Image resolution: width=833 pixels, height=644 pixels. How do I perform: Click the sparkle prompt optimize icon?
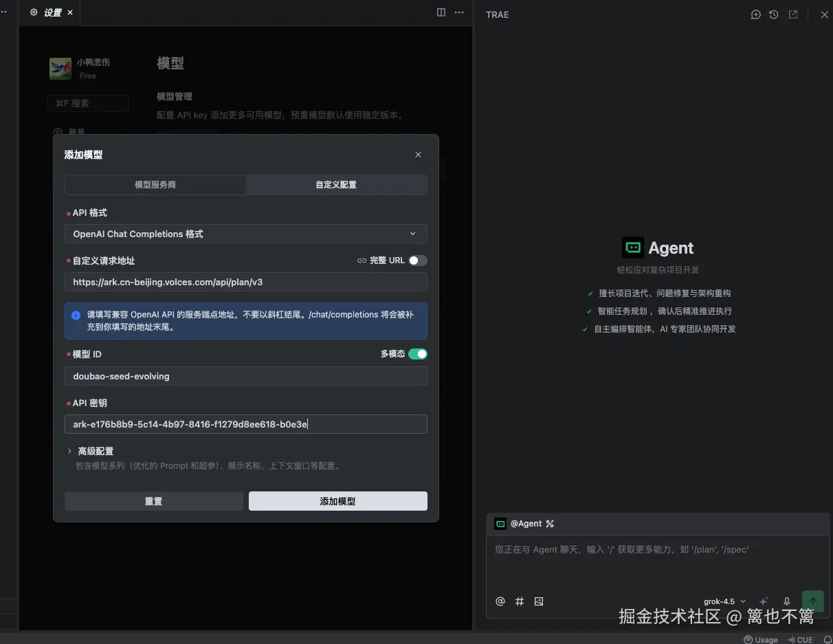[764, 601]
